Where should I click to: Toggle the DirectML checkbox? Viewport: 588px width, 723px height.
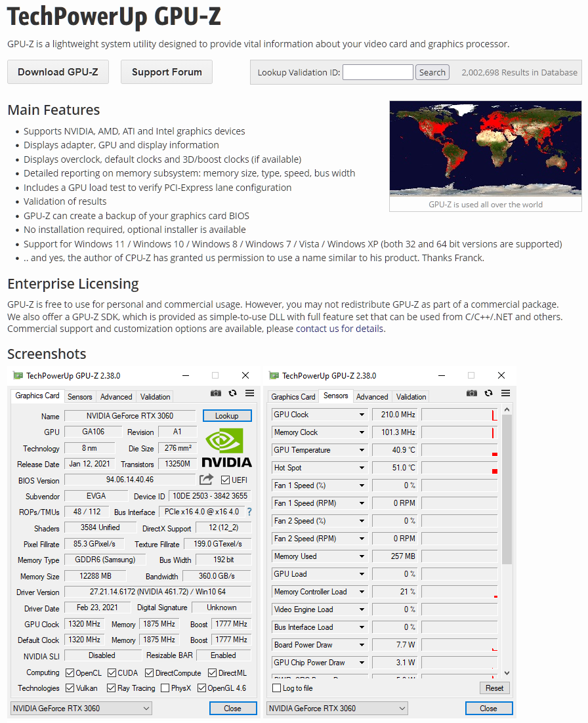click(212, 672)
